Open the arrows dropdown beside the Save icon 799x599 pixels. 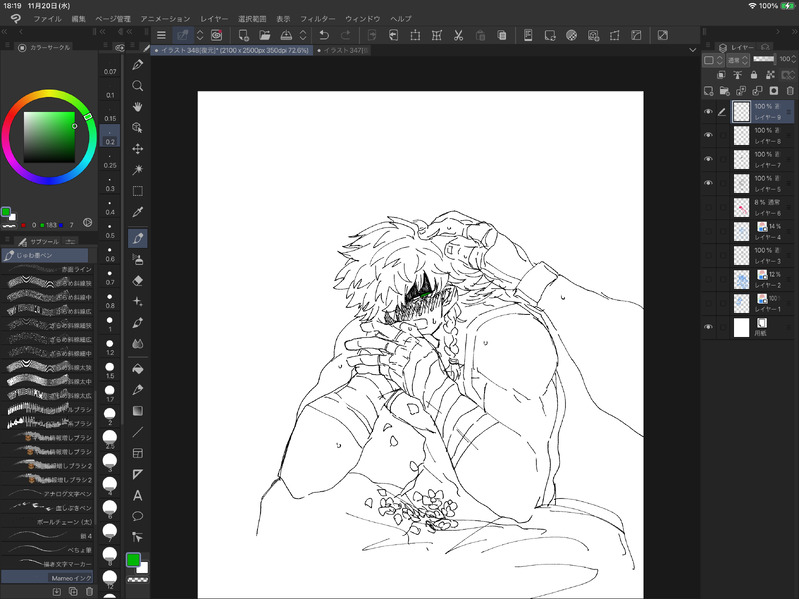point(303,35)
